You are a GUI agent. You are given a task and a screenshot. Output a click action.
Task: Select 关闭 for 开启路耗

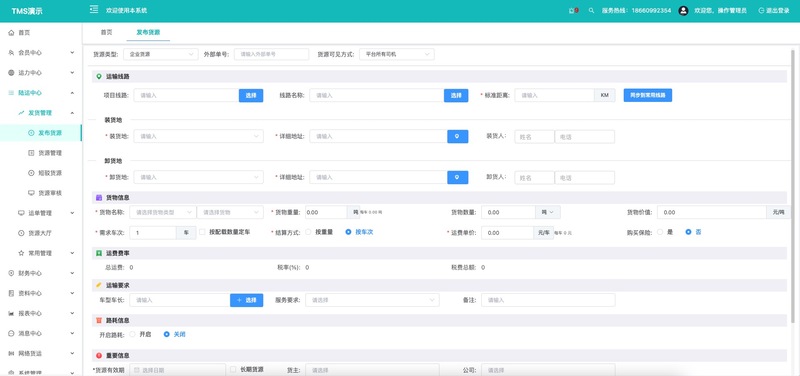coord(166,334)
